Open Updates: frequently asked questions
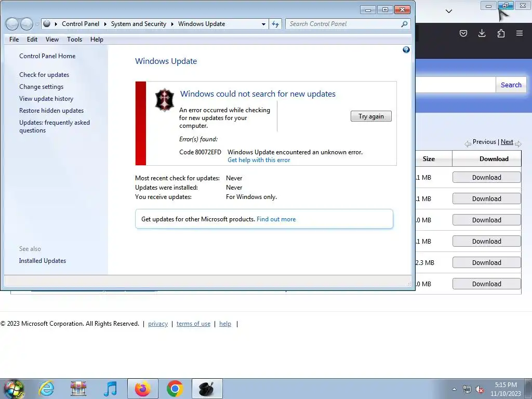 tap(54, 126)
